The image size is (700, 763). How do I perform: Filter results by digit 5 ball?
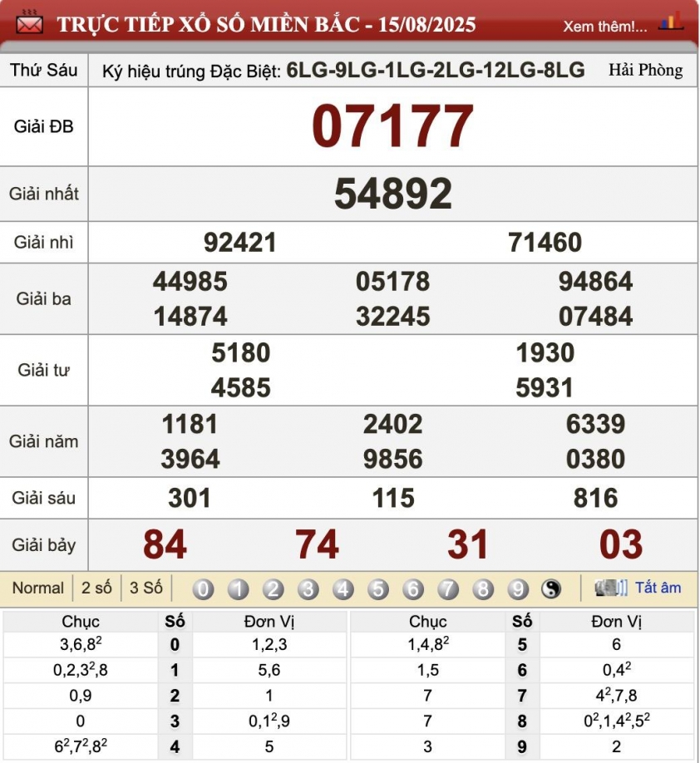378,589
